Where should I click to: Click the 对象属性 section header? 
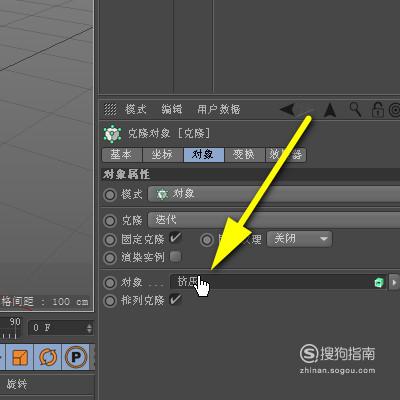point(126,174)
